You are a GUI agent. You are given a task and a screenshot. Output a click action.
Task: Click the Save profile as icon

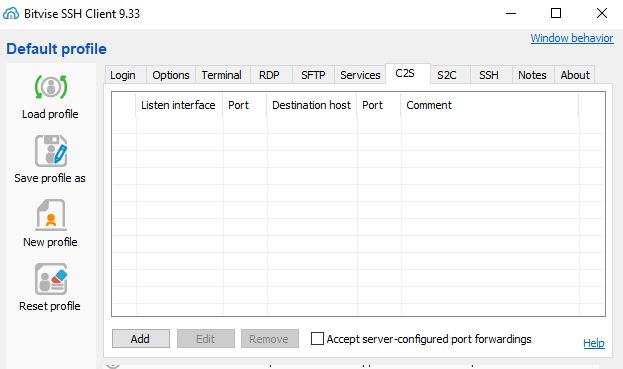pyautogui.click(x=51, y=151)
